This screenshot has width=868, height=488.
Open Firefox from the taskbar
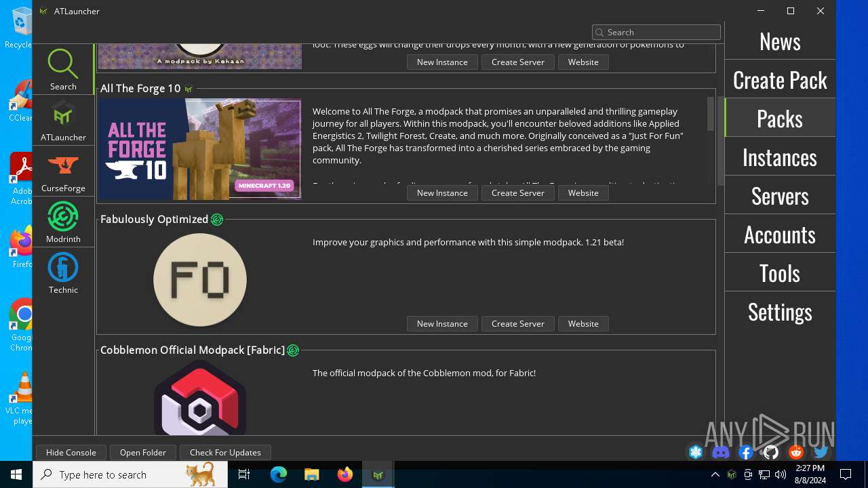tap(345, 474)
